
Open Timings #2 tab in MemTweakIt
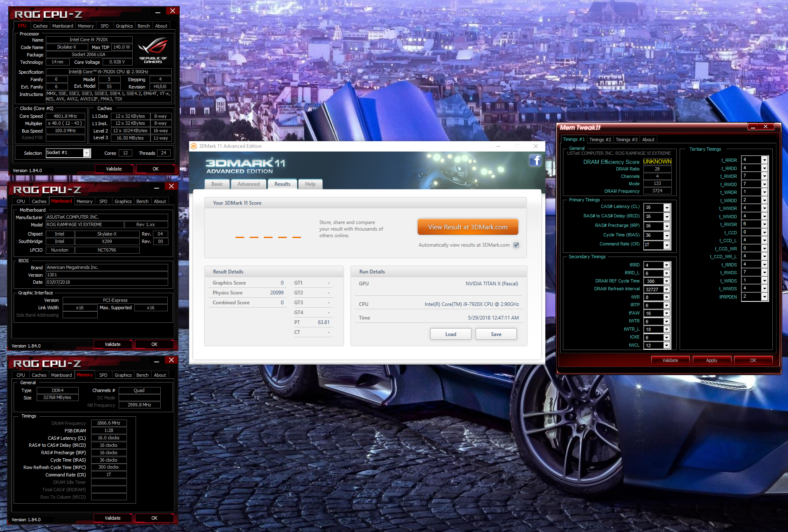pyautogui.click(x=600, y=140)
